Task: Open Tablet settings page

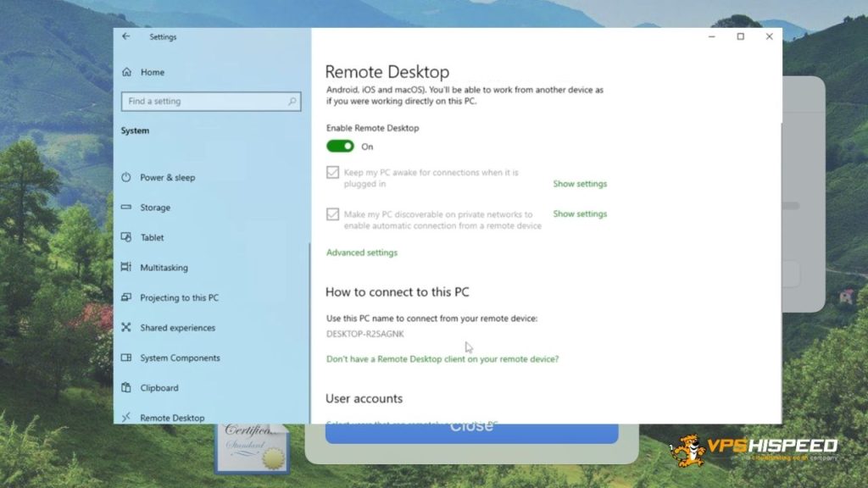Action: point(152,238)
